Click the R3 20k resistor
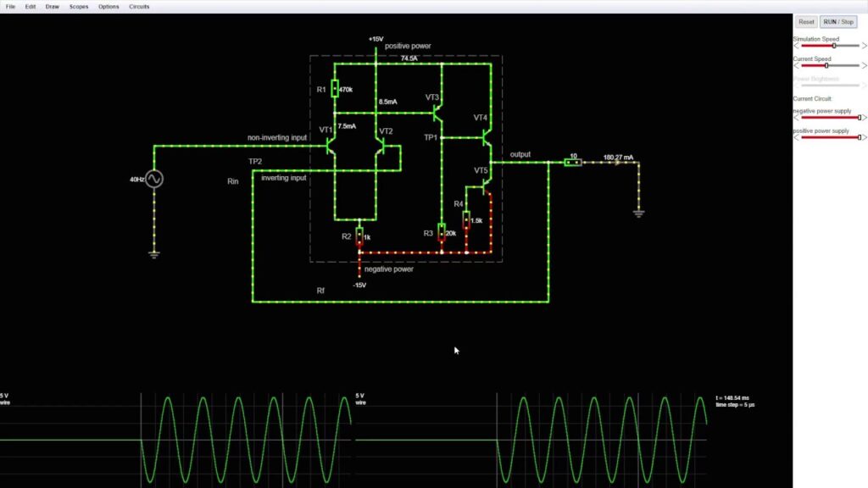868x488 pixels. pyautogui.click(x=442, y=233)
